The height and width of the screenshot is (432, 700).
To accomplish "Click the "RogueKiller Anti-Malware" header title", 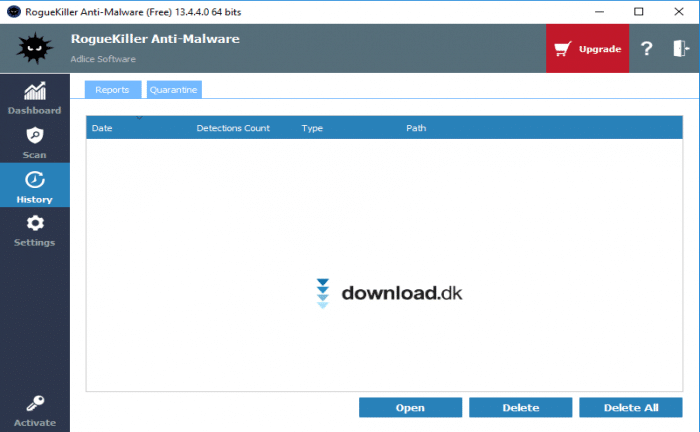I will tap(155, 39).
